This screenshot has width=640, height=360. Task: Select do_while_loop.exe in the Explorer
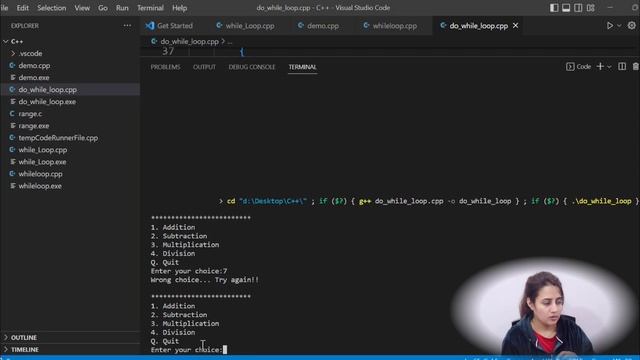[47, 102]
